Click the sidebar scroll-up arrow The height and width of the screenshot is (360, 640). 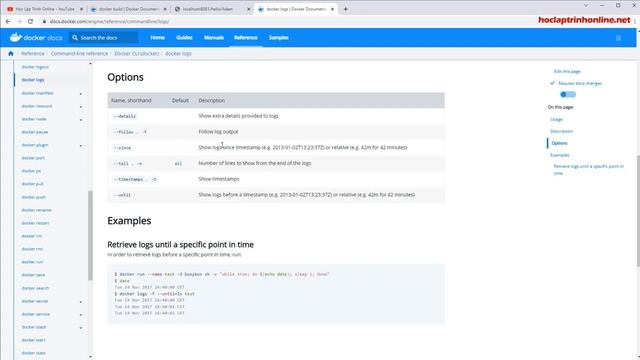(90, 64)
